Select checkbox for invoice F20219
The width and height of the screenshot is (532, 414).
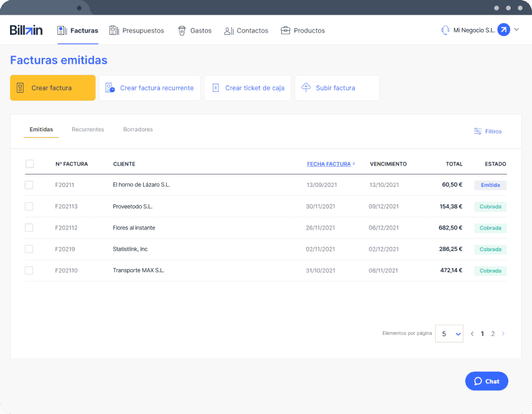tap(29, 249)
